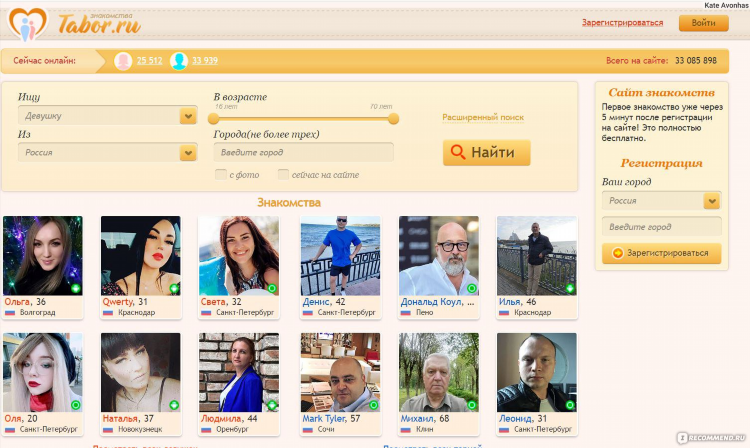Click the Russian flag next to Сочи
The image size is (750, 448).
308,429
